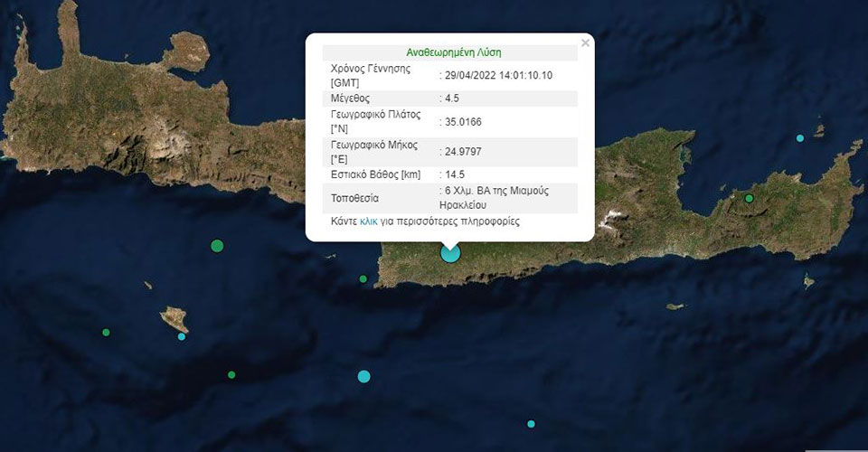Select the large cyan marker in the sea south of Crete
This screenshot has height=452, width=868.
pos(363,376)
